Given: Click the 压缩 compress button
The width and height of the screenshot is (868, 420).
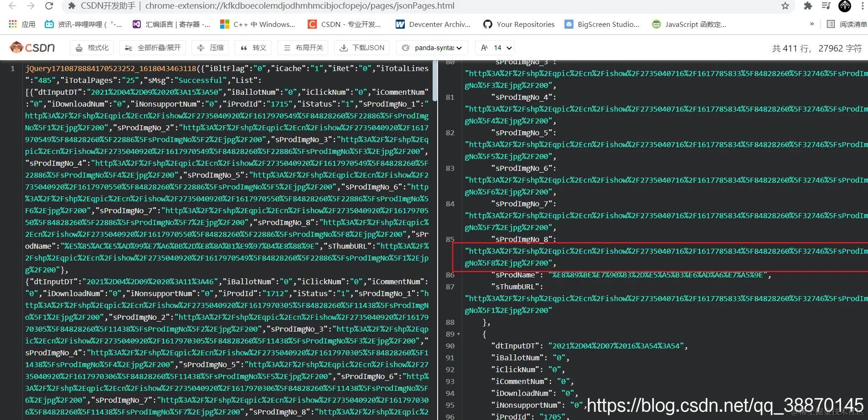Looking at the screenshot, I should 210,48.
